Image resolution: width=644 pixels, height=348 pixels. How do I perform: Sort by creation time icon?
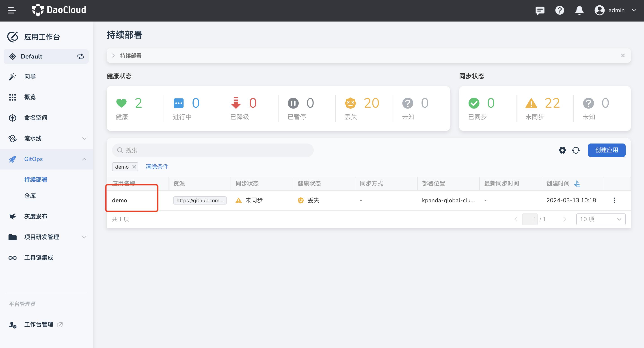[x=577, y=184]
